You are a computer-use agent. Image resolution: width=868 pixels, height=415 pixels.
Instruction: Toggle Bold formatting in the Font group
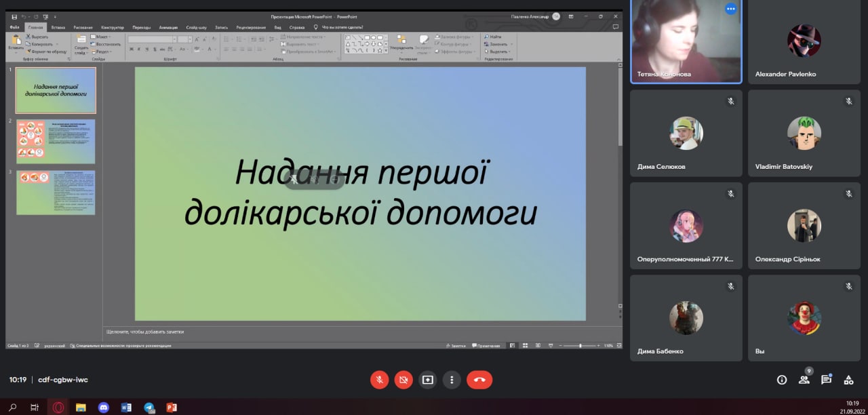(x=131, y=49)
